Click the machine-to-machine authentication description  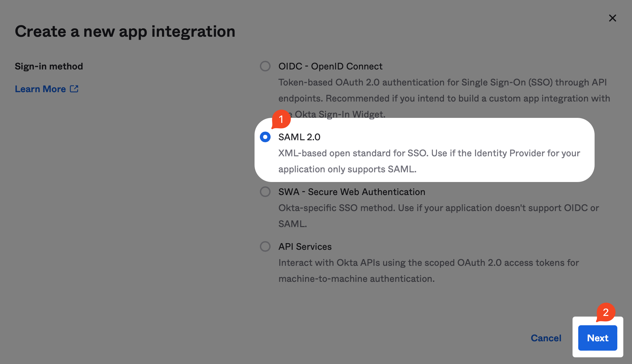[x=429, y=270]
